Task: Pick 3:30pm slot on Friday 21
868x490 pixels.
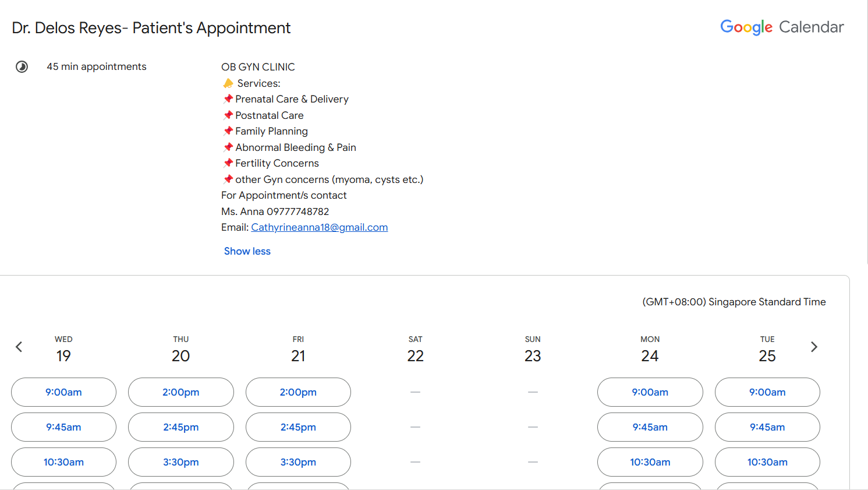Action: pyautogui.click(x=298, y=462)
